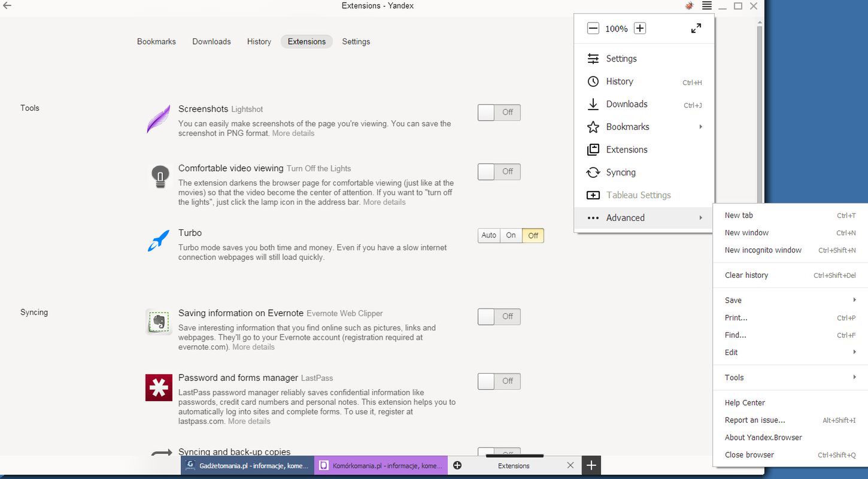Select Report an issue... item
868x479 pixels.
click(x=790, y=420)
